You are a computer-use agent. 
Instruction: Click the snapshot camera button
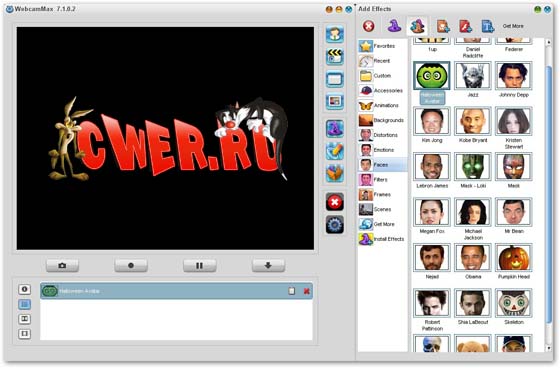[x=62, y=265]
